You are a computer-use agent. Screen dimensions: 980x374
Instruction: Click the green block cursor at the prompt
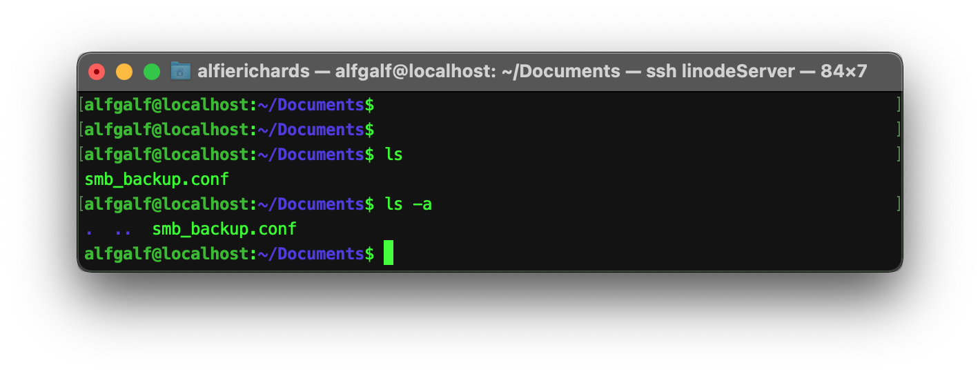(x=389, y=253)
